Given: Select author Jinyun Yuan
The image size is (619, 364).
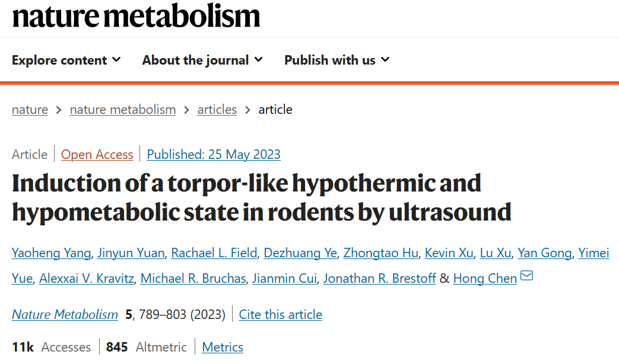Looking at the screenshot, I should (x=131, y=253).
